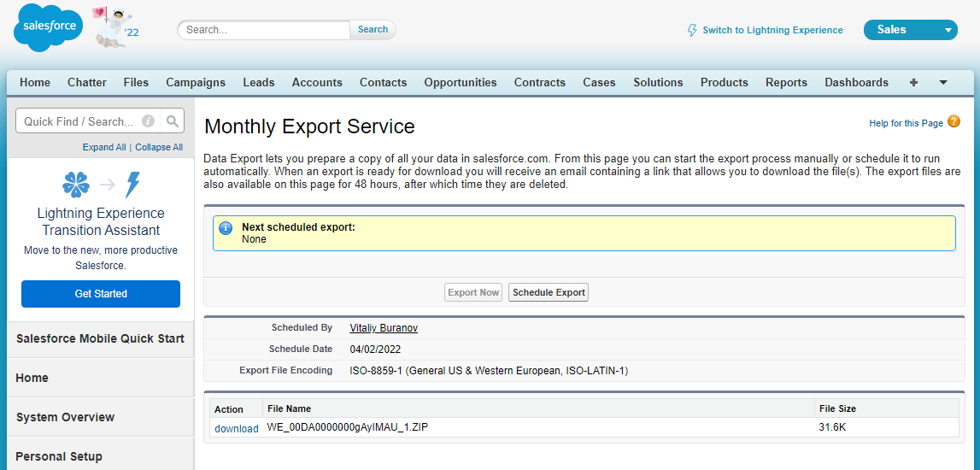The height and width of the screenshot is (470, 980).
Task: Click the blue info icon in the scheduled export notice
Action: pyautogui.click(x=226, y=229)
